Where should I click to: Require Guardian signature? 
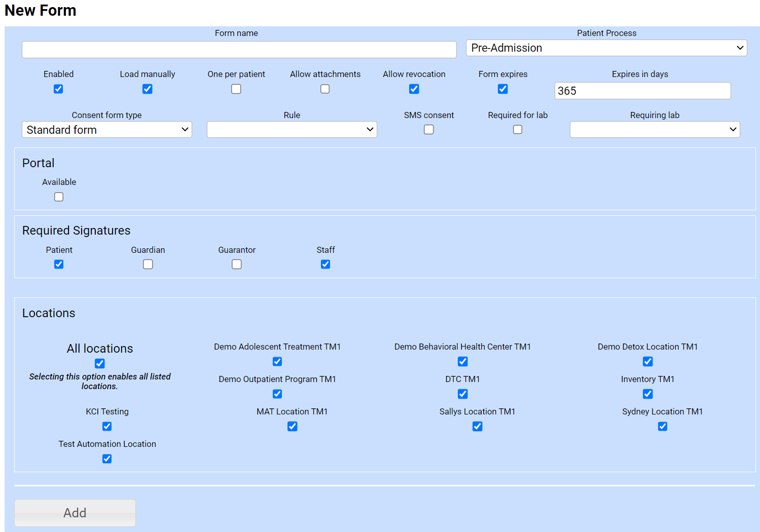click(148, 264)
